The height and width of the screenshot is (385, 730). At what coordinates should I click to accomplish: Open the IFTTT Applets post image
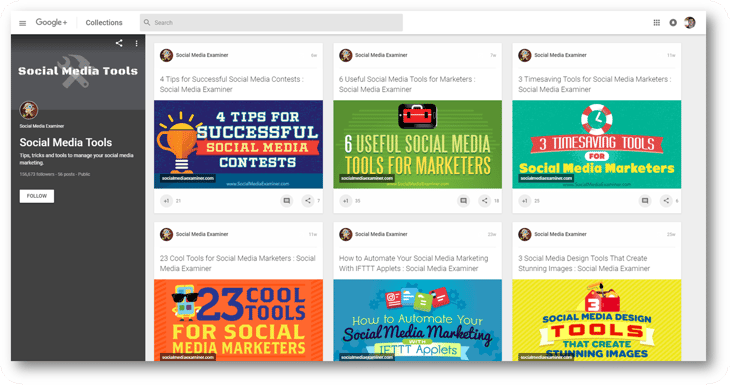(x=418, y=320)
